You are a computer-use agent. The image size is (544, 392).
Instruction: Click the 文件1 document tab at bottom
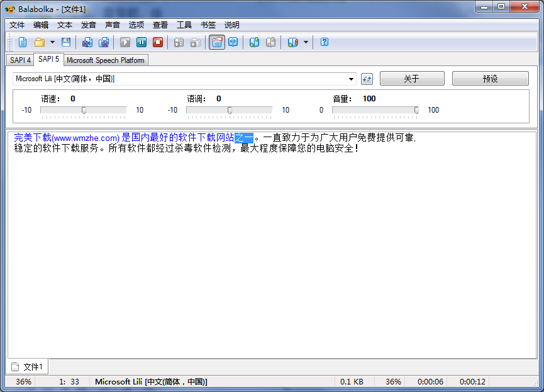coord(27,367)
